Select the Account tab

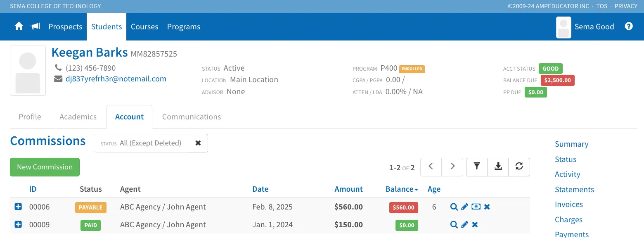(130, 117)
